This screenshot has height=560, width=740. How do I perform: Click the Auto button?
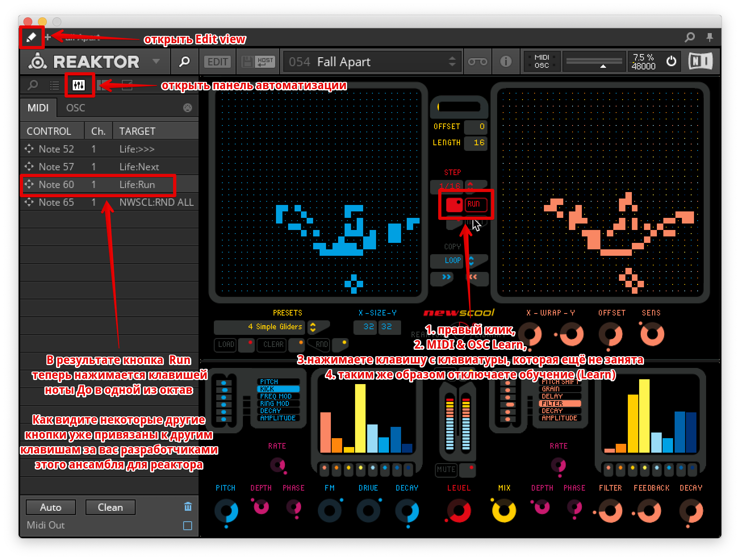tap(51, 507)
